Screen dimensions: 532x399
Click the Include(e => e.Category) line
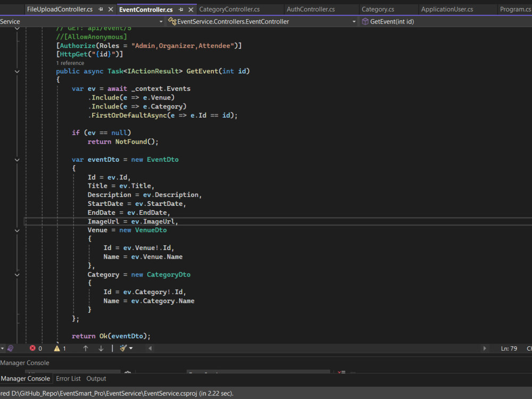137,106
